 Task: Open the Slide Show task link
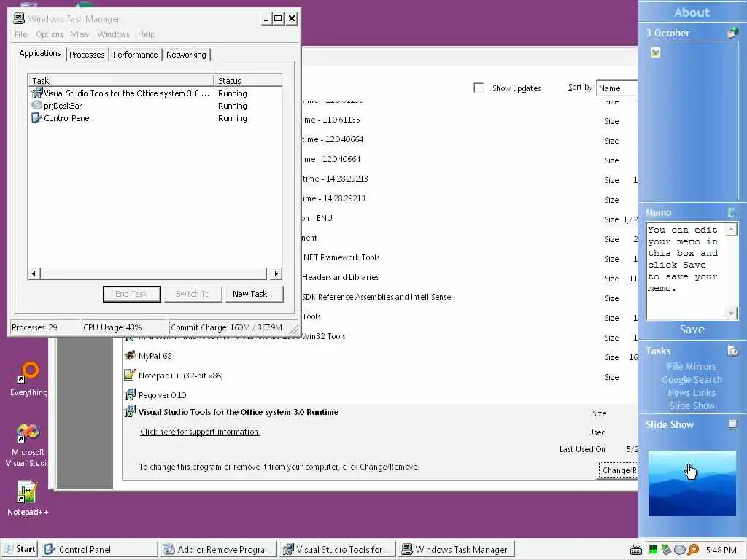tap(692, 405)
